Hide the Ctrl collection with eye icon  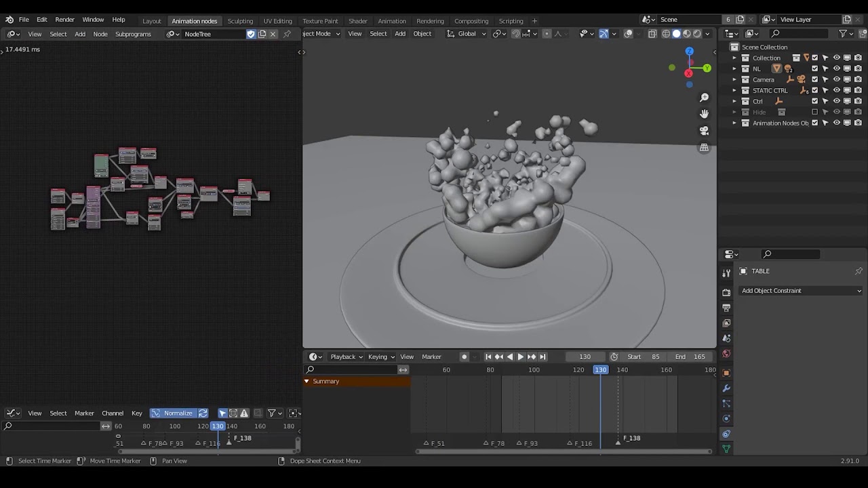[x=837, y=101]
